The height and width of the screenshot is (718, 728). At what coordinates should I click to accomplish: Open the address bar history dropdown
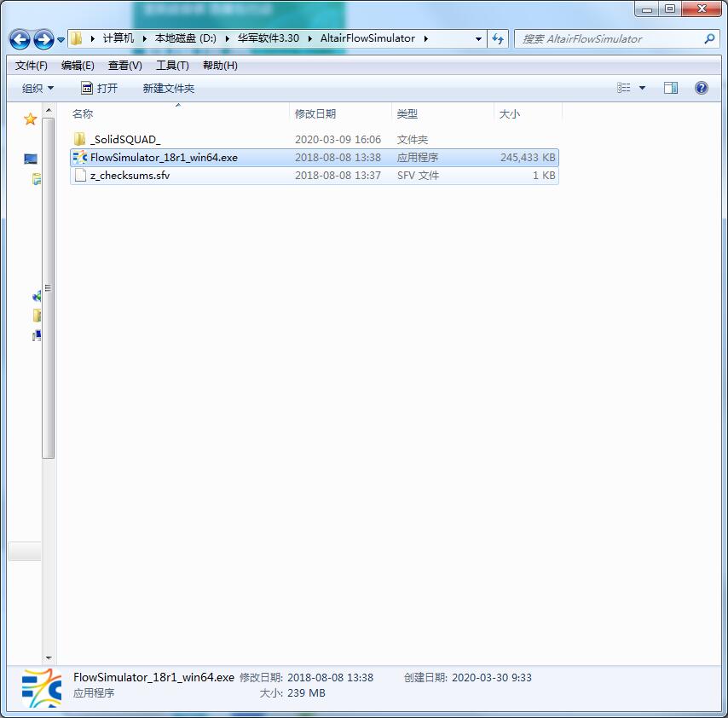(x=478, y=39)
